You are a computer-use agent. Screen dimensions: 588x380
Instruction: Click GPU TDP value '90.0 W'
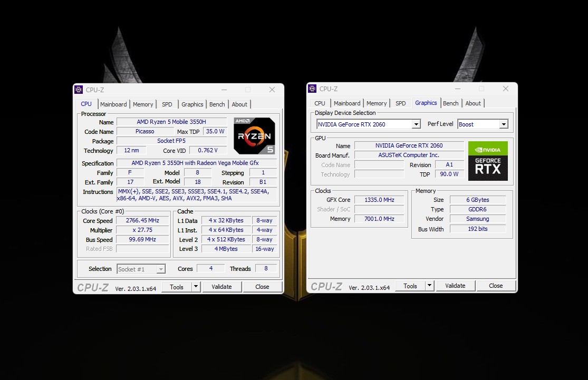pyautogui.click(x=449, y=174)
